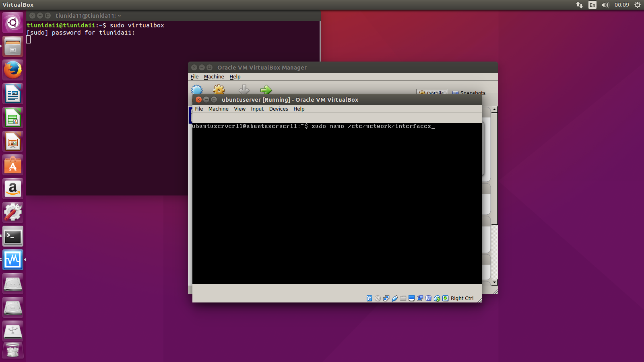The image size is (644, 362).
Task: Open the Machine menu in VirtualBox Manager
Action: pos(214,76)
